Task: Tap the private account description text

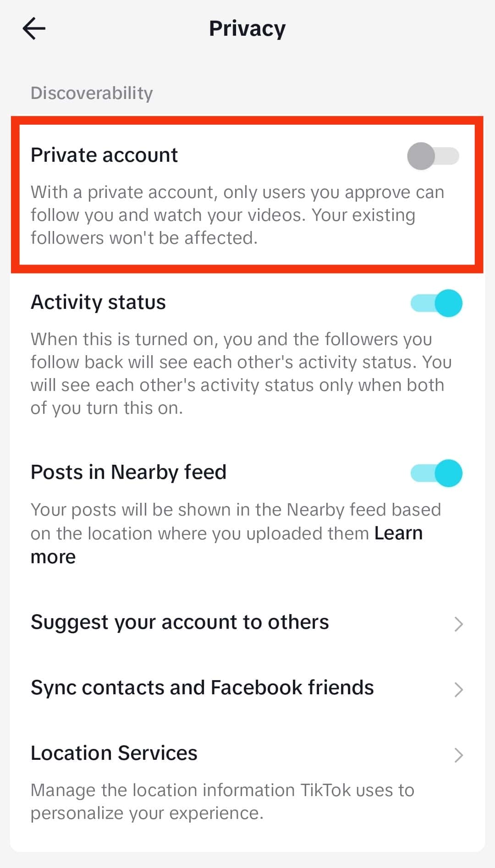Action: (x=237, y=215)
